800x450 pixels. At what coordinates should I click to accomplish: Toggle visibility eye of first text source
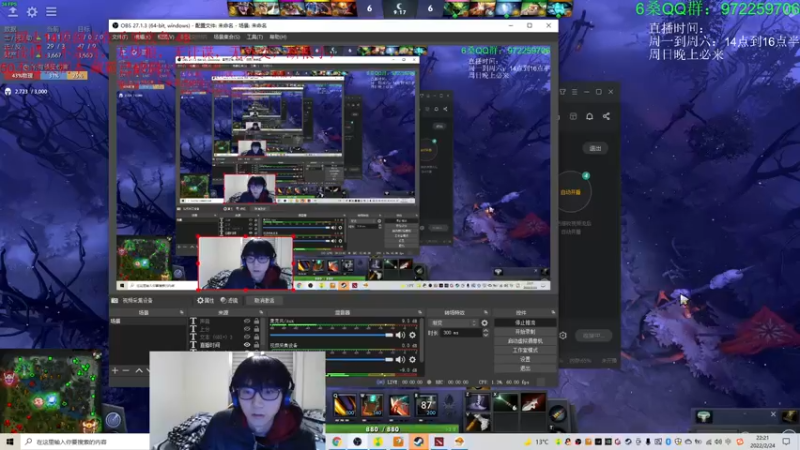tap(247, 321)
